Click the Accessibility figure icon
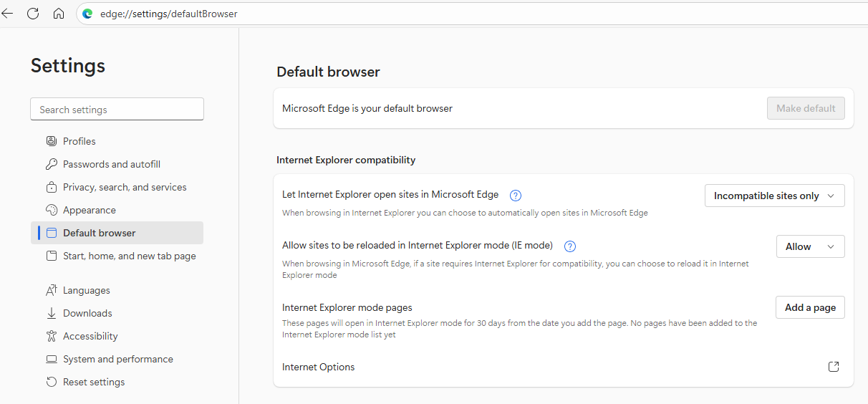The height and width of the screenshot is (404, 868). [52, 336]
